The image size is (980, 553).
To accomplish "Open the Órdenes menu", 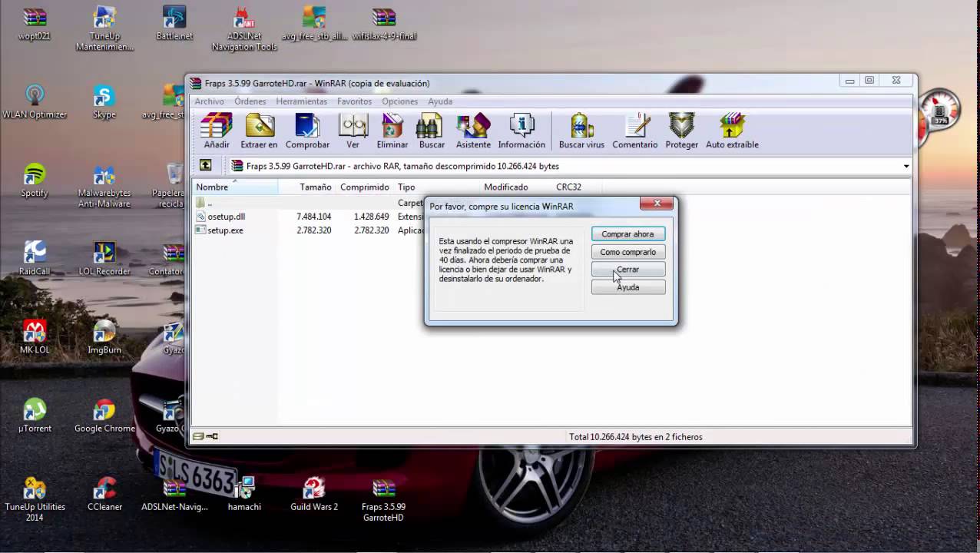I will (250, 101).
